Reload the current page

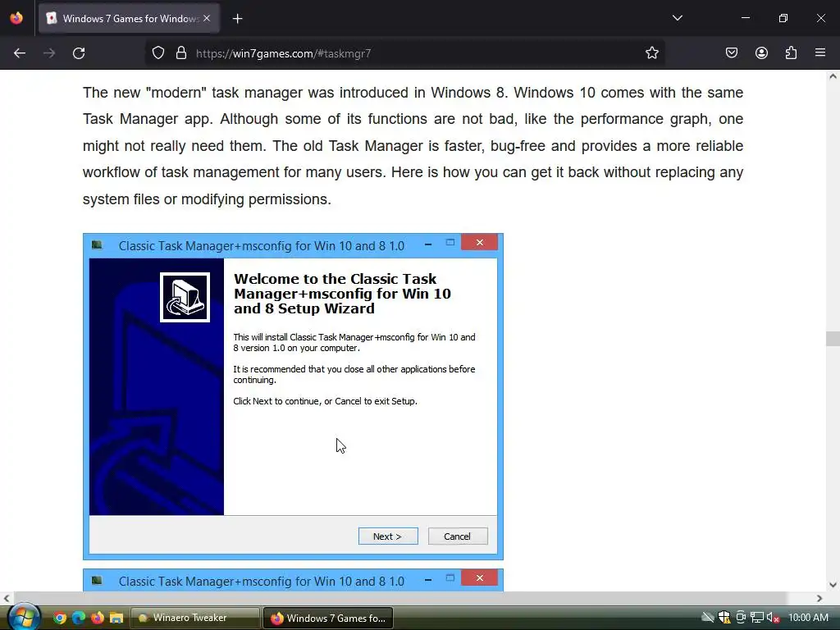pos(79,53)
